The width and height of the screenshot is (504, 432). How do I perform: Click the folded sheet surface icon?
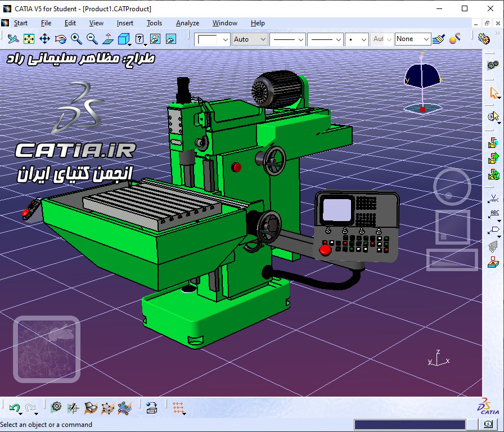pos(91,408)
